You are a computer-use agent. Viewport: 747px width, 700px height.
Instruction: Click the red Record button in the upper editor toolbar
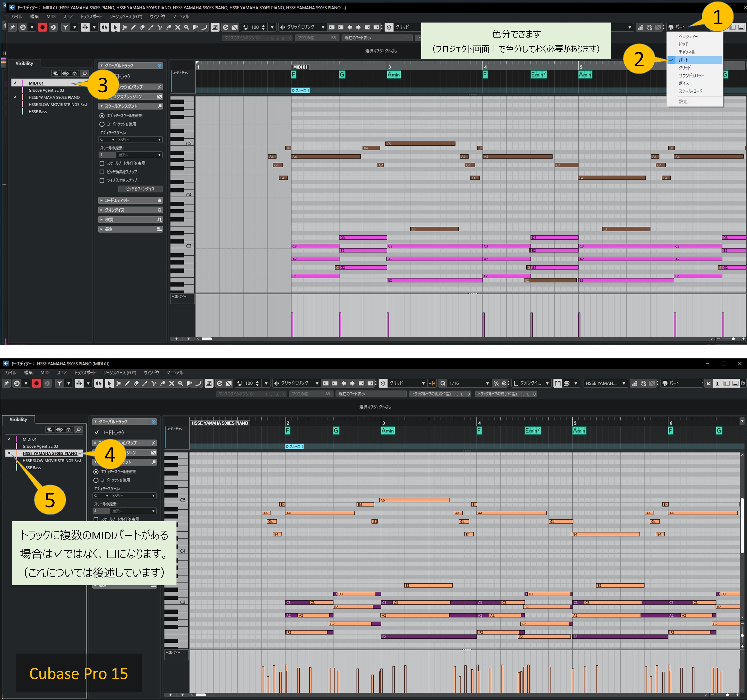click(x=42, y=27)
